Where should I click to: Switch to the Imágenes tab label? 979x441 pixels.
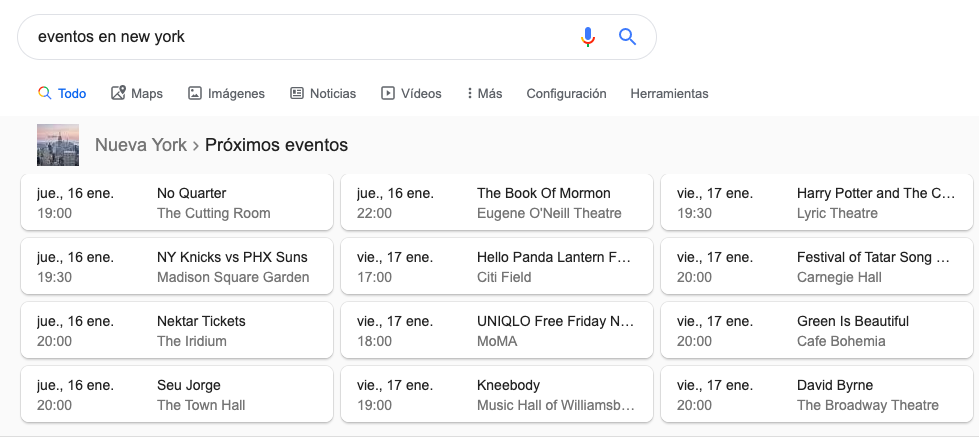[236, 94]
